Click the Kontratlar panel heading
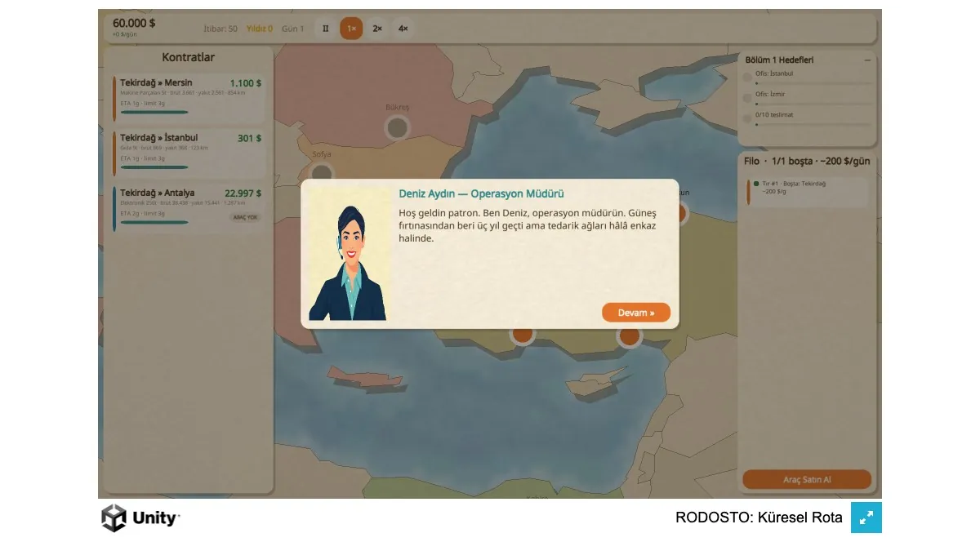Viewport: 980px width, 542px height. click(189, 57)
